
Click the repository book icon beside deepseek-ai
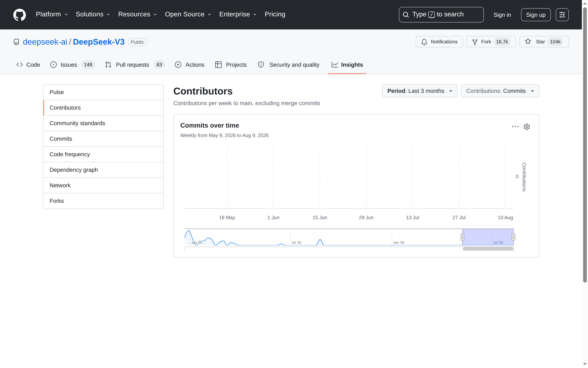coord(16,42)
